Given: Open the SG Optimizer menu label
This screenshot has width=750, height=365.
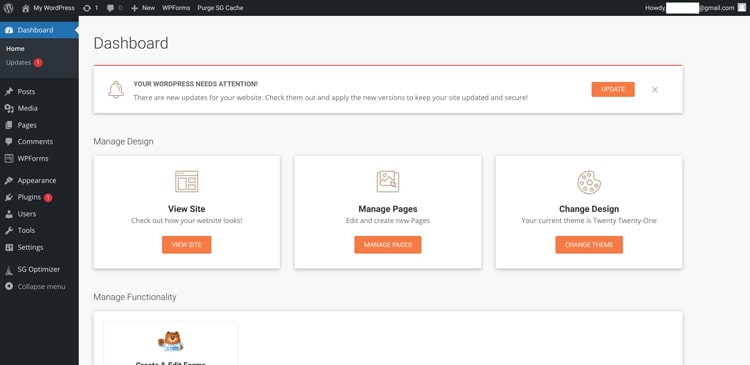Looking at the screenshot, I should click(39, 269).
